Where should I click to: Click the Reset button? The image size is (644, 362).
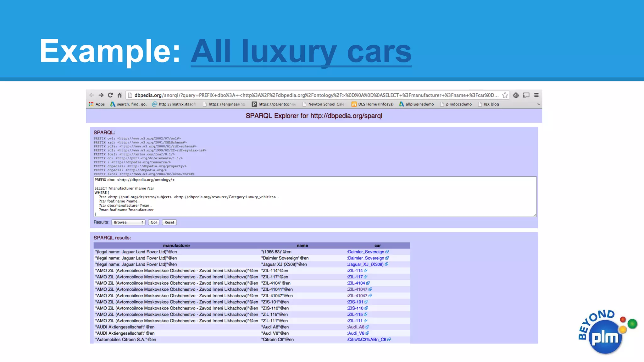pos(169,222)
